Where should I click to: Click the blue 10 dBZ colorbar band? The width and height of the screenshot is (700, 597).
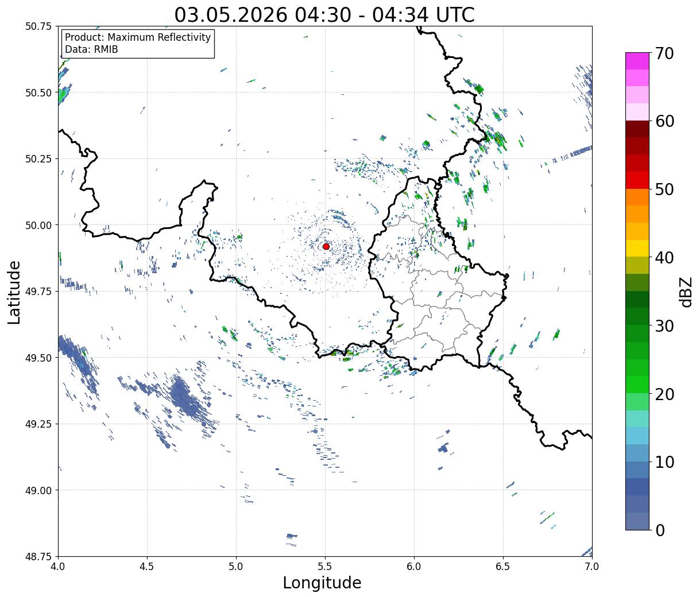click(637, 453)
